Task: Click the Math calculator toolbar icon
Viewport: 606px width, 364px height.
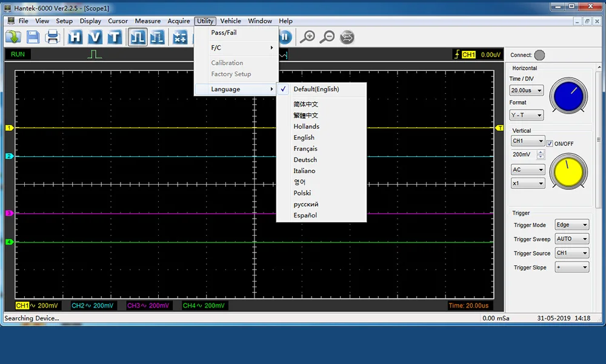Action: [180, 38]
